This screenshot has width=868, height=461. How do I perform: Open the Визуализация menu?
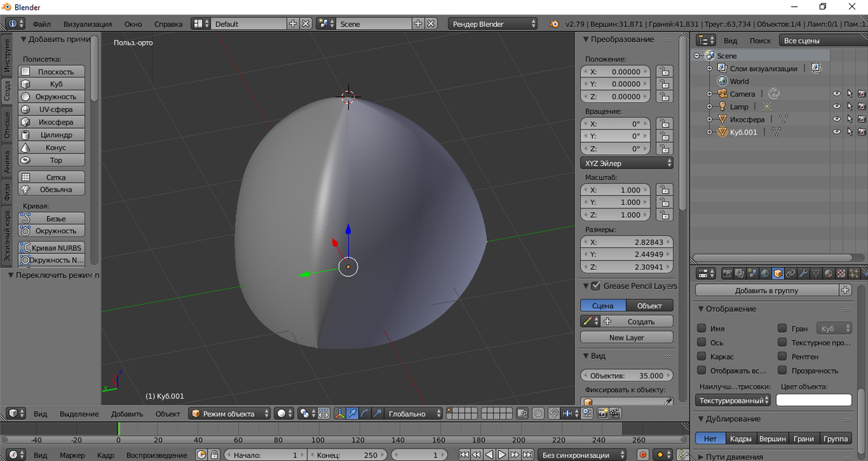(x=88, y=24)
